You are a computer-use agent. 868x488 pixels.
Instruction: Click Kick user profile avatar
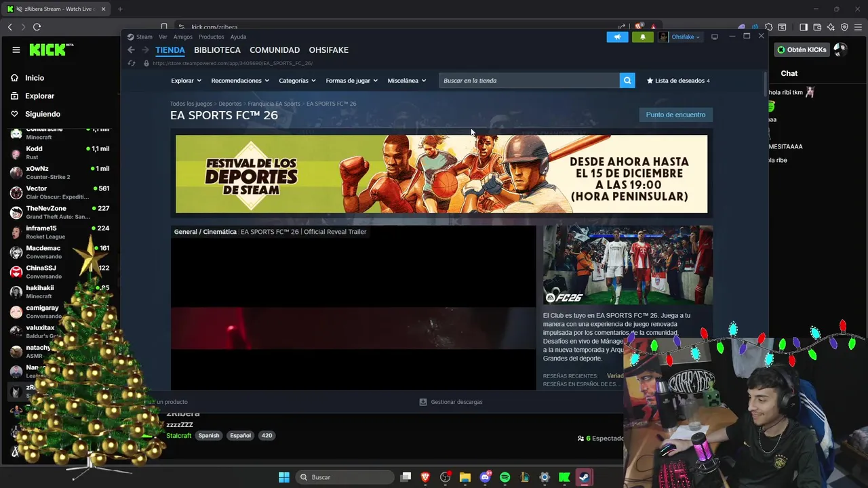(840, 49)
